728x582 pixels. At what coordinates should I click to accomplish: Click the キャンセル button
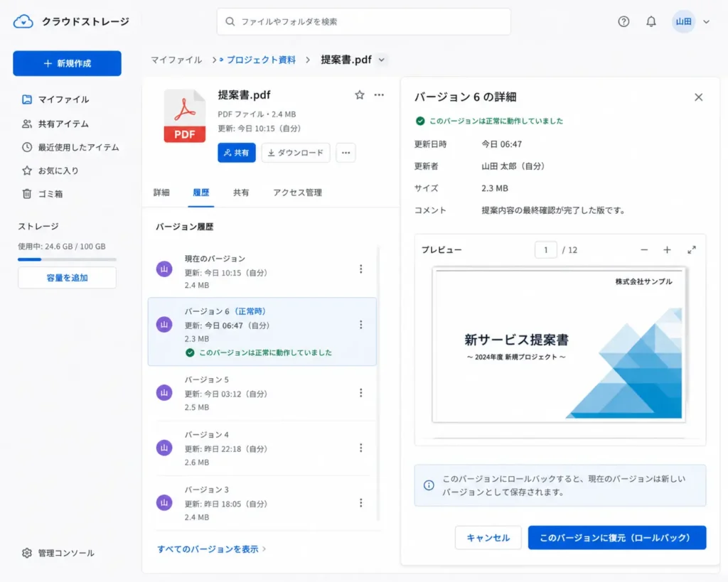[488, 537]
